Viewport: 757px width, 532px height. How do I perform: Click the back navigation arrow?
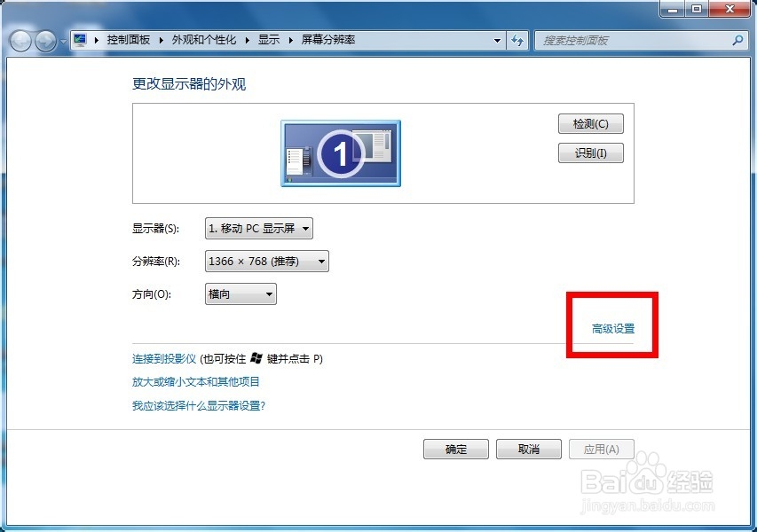pos(20,40)
